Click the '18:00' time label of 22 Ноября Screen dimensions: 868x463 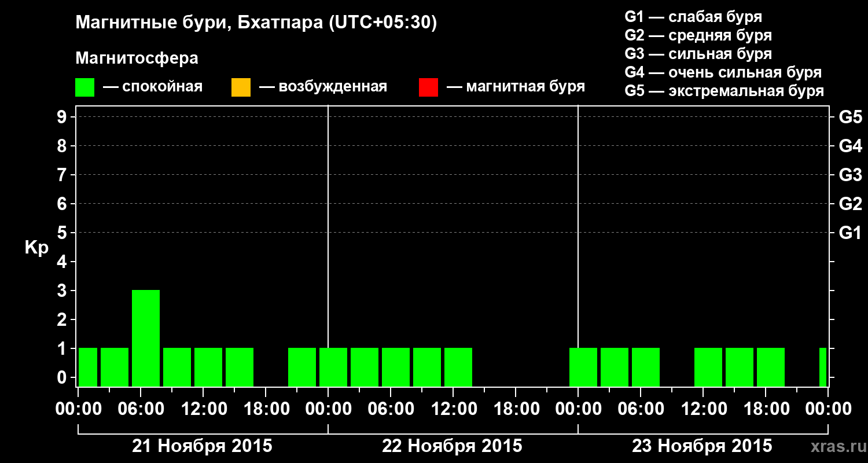click(x=516, y=409)
